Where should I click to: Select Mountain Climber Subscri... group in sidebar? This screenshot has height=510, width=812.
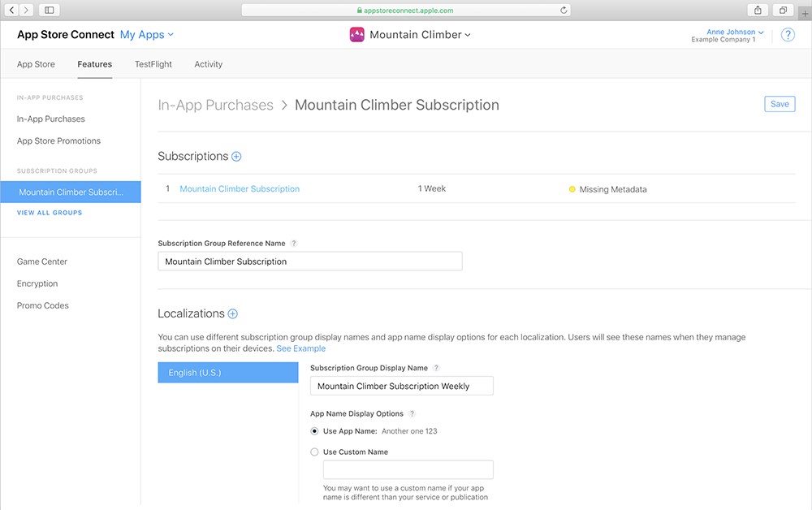[71, 192]
